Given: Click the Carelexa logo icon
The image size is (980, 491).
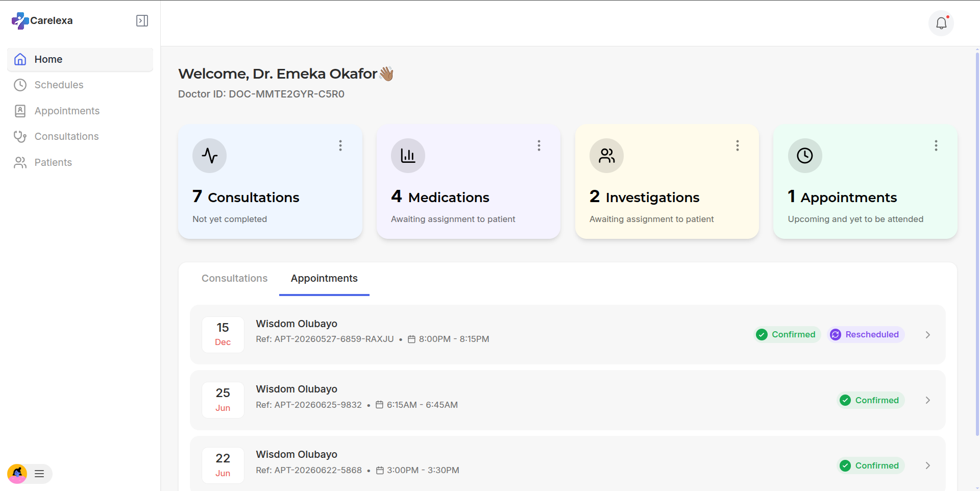Looking at the screenshot, I should click(x=20, y=20).
